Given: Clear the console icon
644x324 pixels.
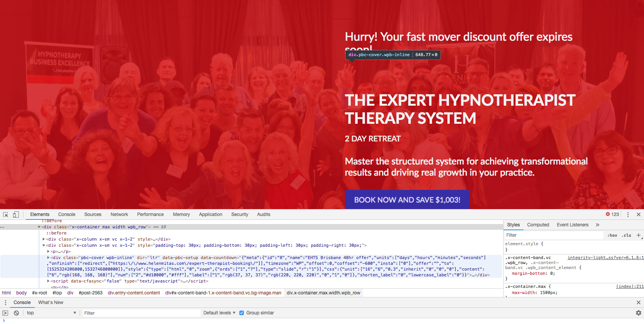Looking at the screenshot, I should pos(17,313).
